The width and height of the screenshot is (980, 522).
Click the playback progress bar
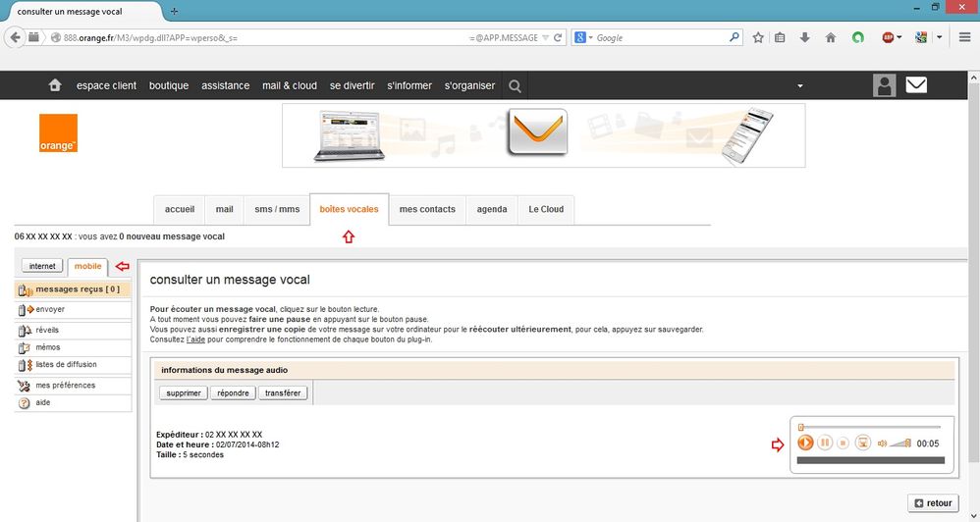click(x=870, y=427)
